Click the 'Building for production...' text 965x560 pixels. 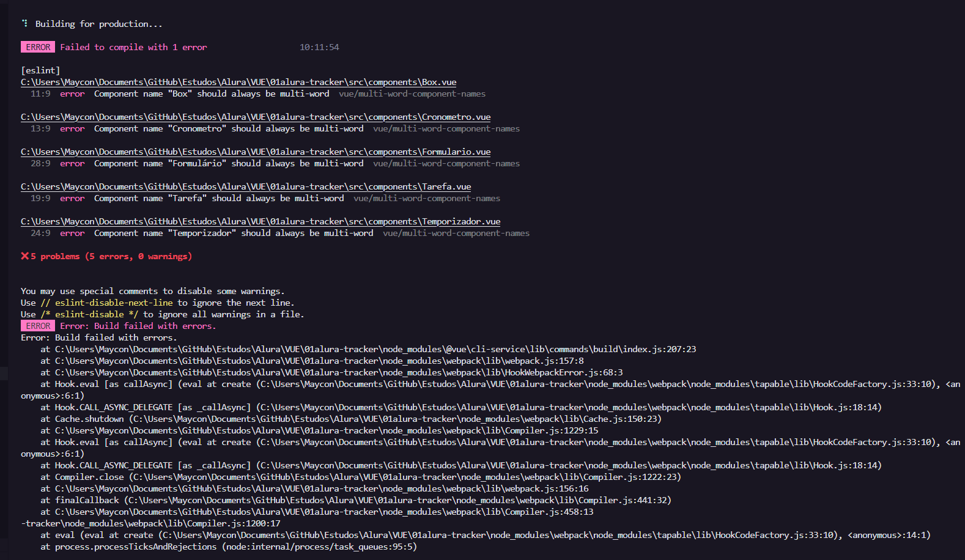click(99, 24)
